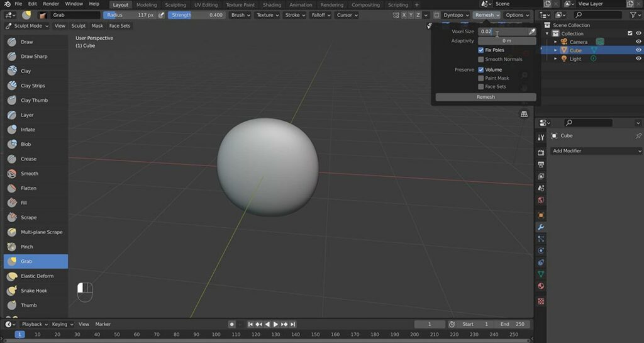This screenshot has height=343, width=644.
Task: Click the Voxel Size input field
Action: coord(503,31)
